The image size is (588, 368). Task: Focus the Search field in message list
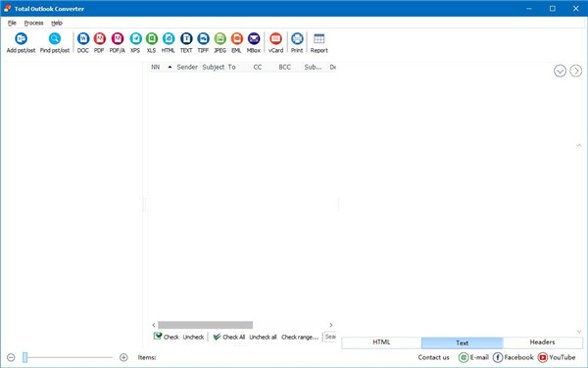(x=330, y=337)
